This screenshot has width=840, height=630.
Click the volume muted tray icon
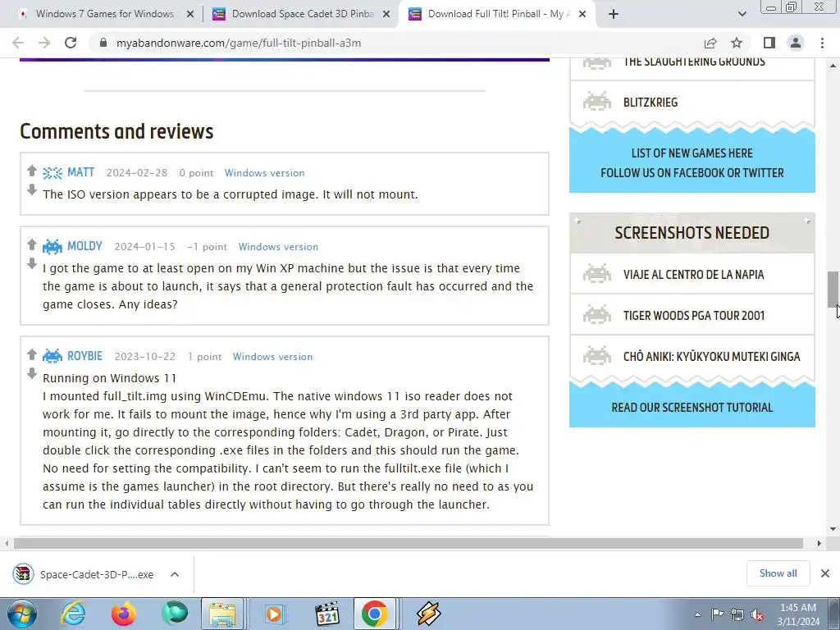(757, 614)
